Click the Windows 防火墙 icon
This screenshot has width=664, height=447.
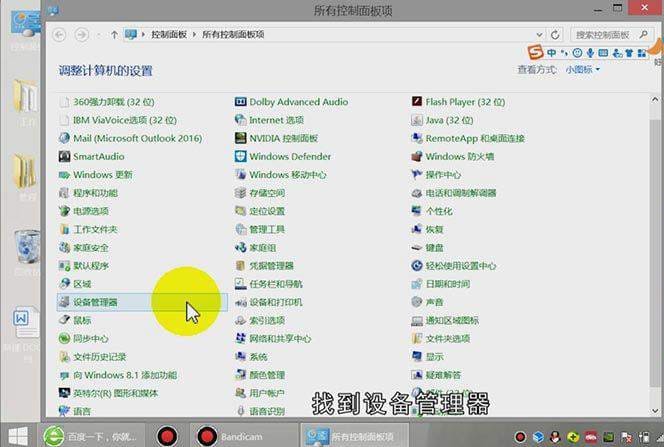pos(417,156)
